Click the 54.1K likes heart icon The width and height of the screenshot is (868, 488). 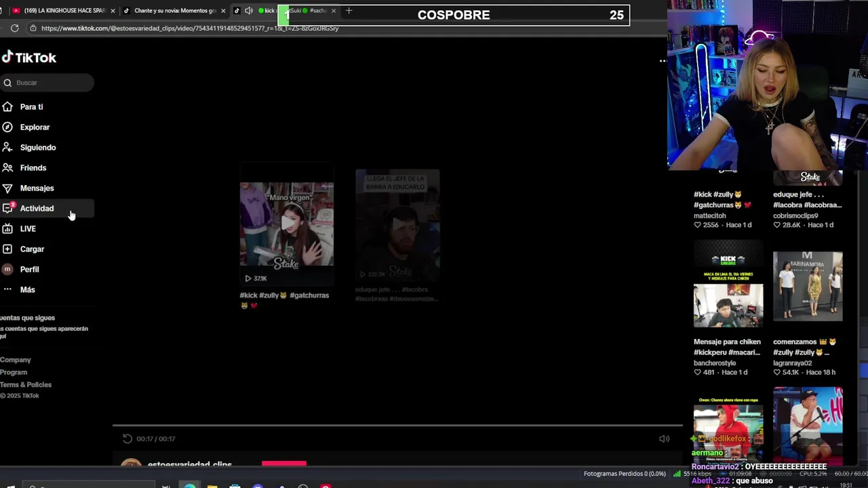point(776,373)
